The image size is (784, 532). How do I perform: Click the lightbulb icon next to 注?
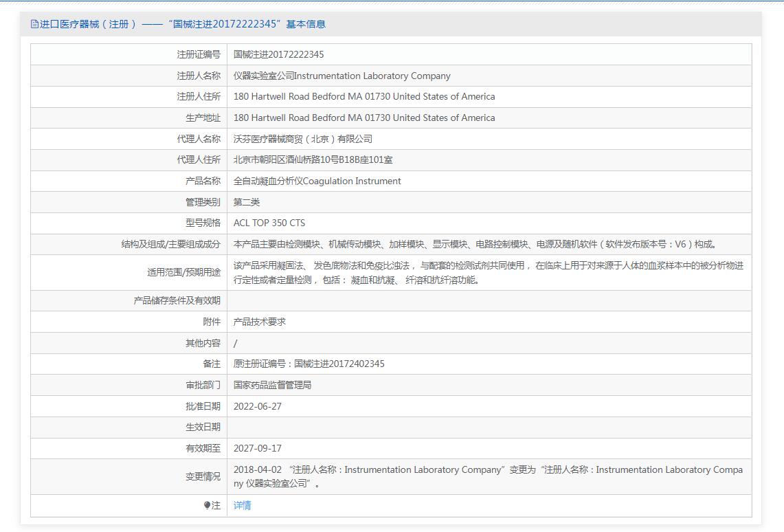(x=207, y=506)
